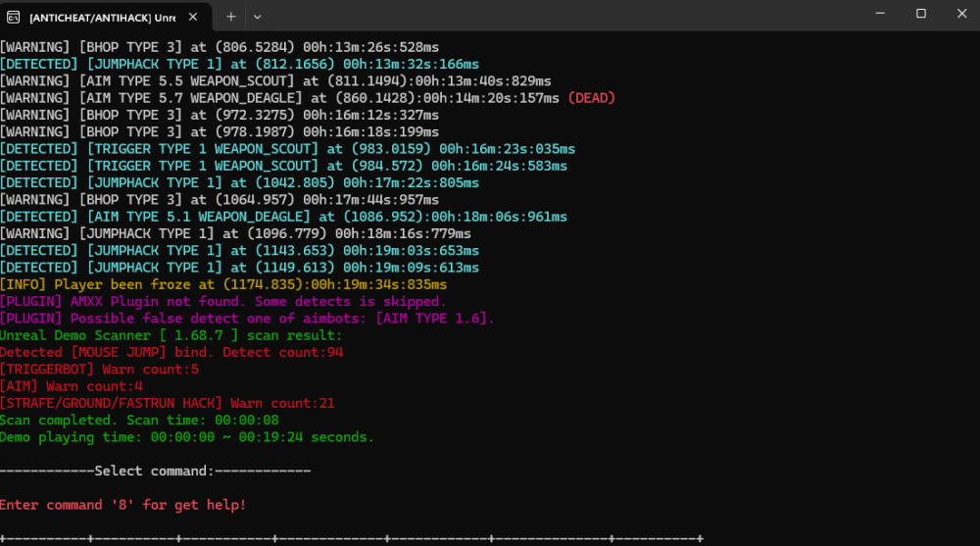Click the JUMPHACK detection at 00h:19m:09s:613ms
The width and height of the screenshot is (980, 546).
click(x=239, y=267)
